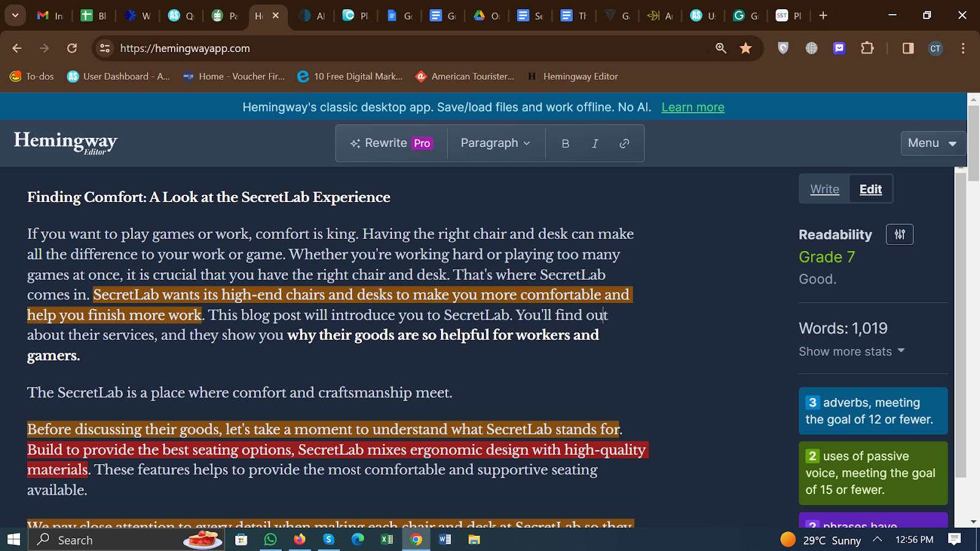980x551 pixels.
Task: Open the Hemingway Editor bookmark
Action: coord(572,77)
